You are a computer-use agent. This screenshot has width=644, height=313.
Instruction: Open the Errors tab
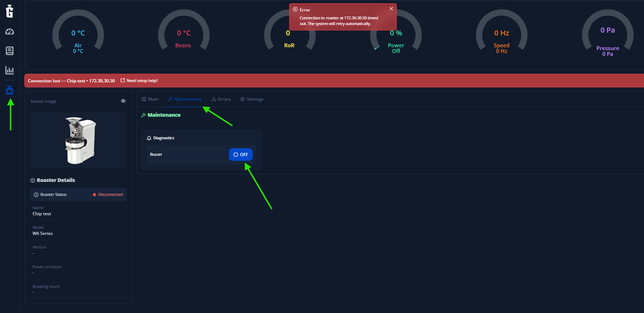221,99
